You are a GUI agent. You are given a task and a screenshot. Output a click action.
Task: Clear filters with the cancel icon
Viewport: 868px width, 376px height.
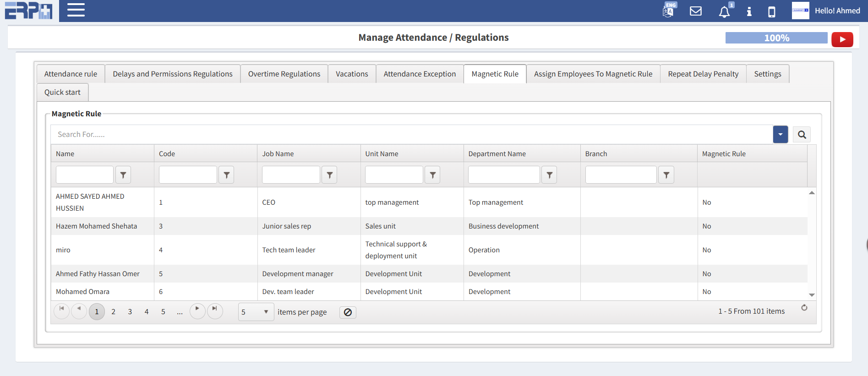348,312
